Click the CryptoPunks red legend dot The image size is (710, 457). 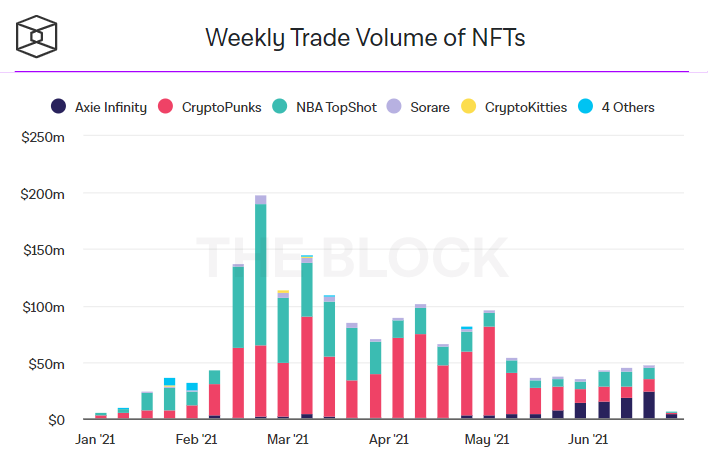[x=165, y=106]
